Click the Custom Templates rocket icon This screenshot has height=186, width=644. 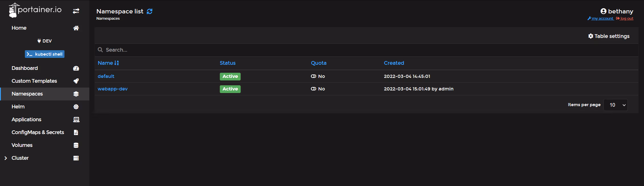click(x=76, y=81)
